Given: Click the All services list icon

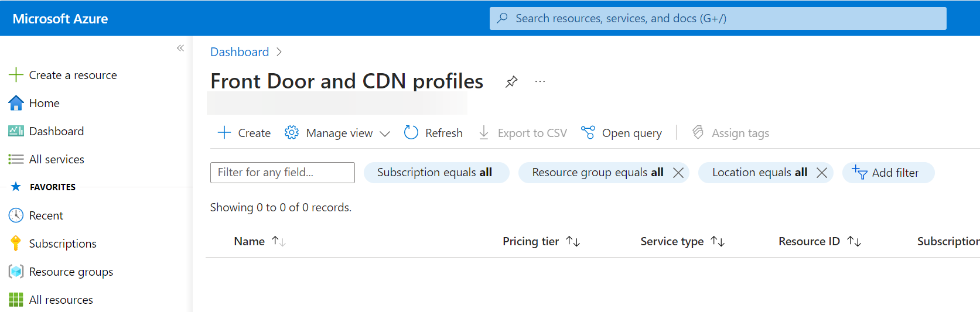Looking at the screenshot, I should 16,159.
